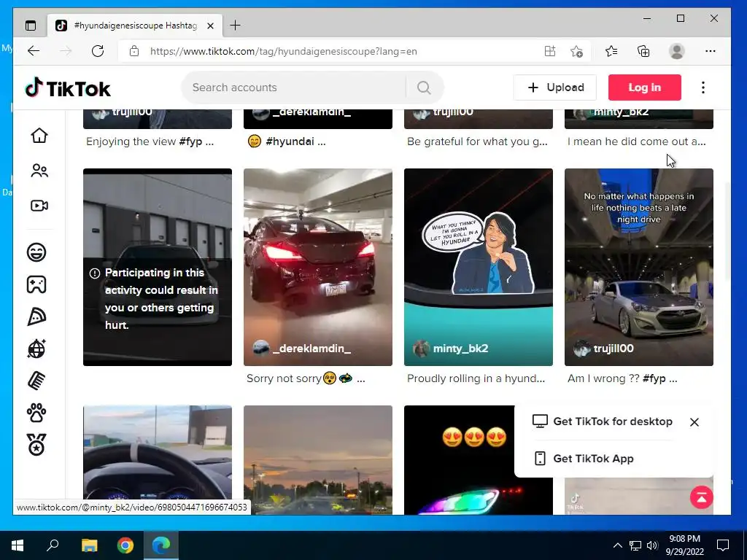747x560 pixels.
Task: Click the Upload button
Action: (555, 87)
